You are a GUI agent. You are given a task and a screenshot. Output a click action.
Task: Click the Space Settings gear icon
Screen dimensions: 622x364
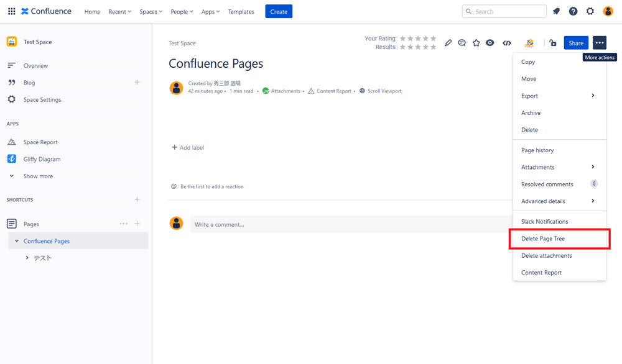tap(11, 99)
